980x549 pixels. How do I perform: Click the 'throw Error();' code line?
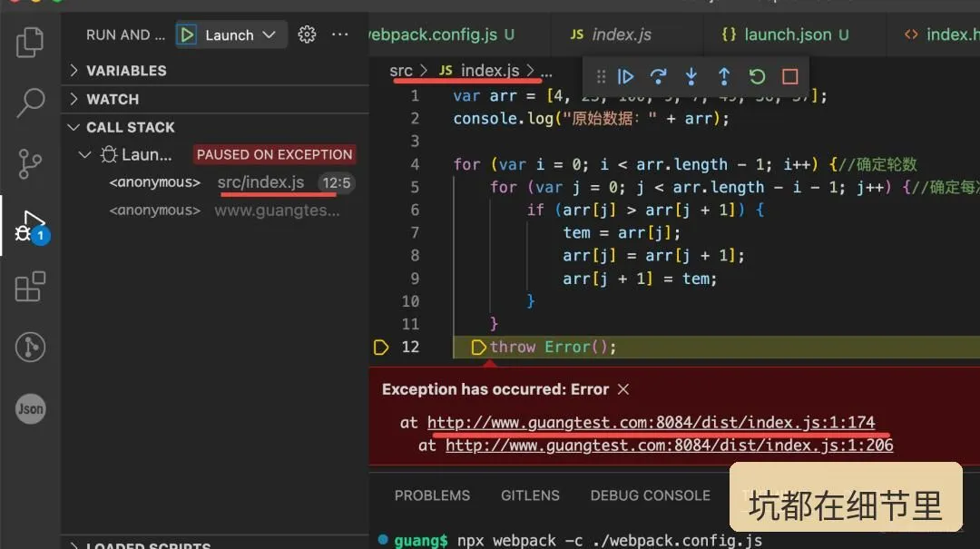(x=553, y=347)
